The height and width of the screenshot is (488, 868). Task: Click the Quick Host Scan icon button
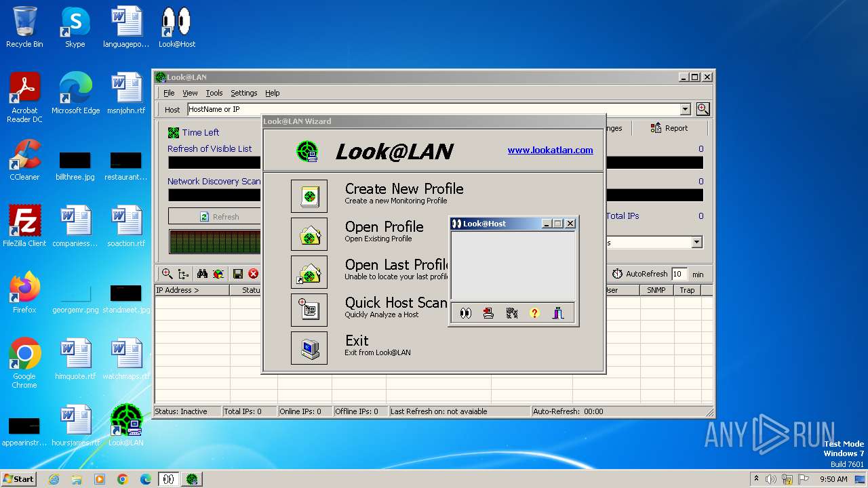pyautogui.click(x=309, y=310)
